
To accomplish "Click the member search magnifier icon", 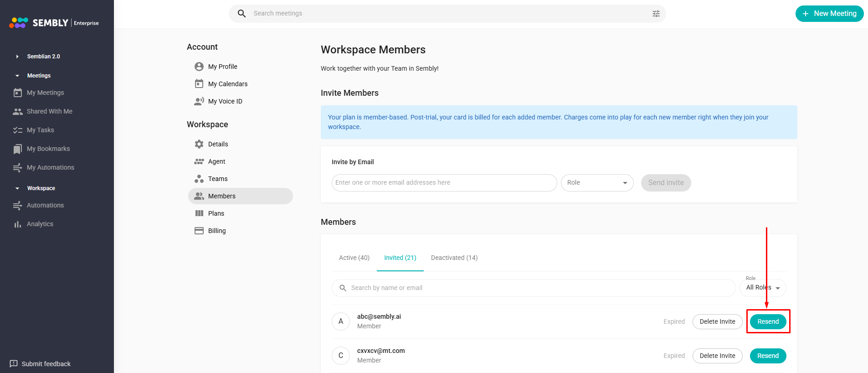I will pos(343,288).
